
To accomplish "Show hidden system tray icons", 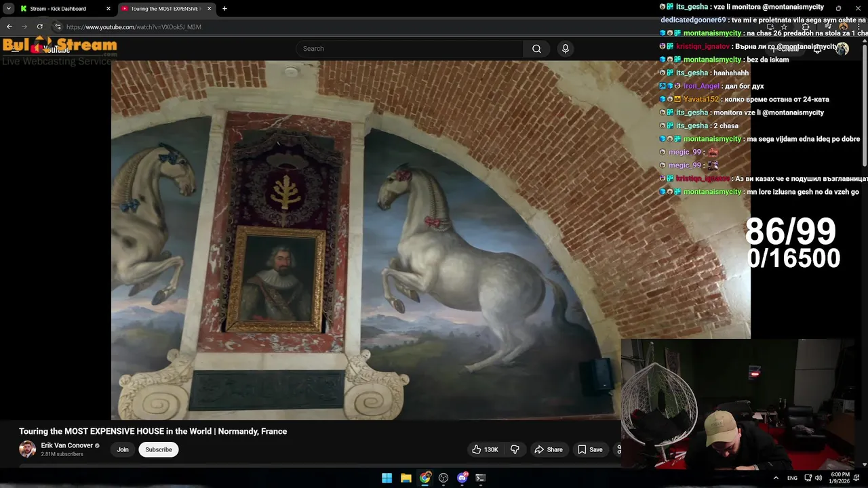I will (x=776, y=478).
